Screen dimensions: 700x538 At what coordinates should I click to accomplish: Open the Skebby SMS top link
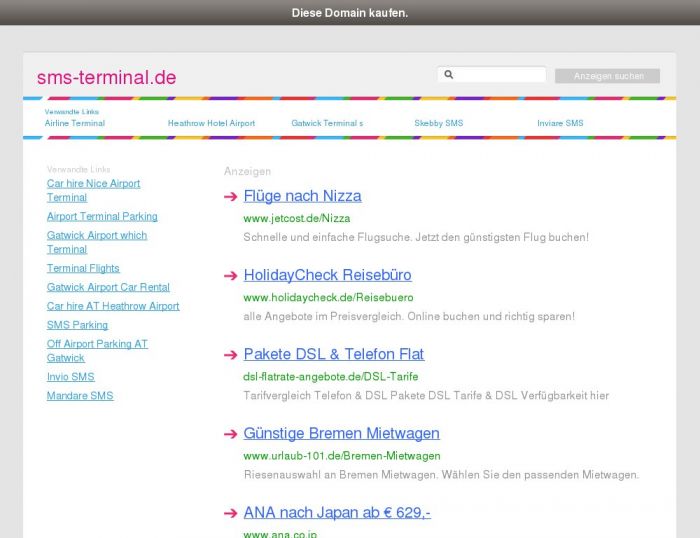pyautogui.click(x=439, y=123)
